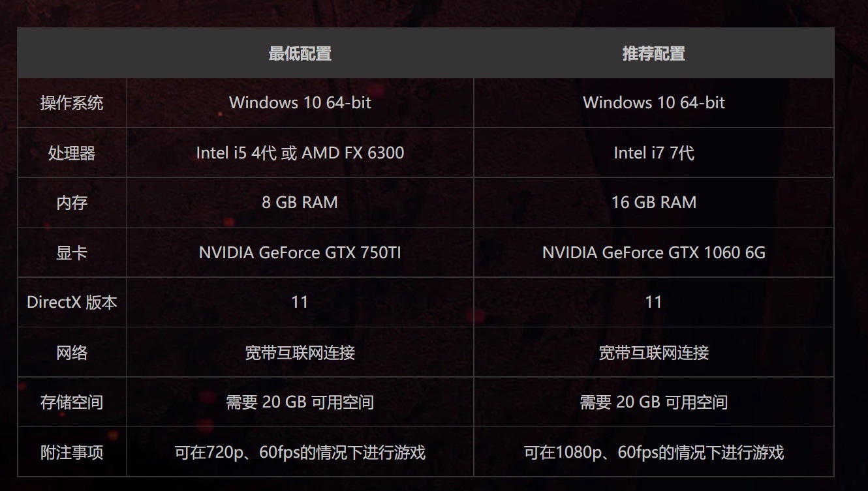Click the 显卡 row label
The height and width of the screenshot is (491, 868).
coord(72,253)
